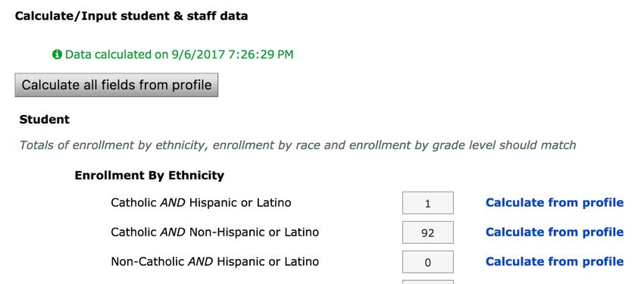The width and height of the screenshot is (644, 284).
Task: Click the Non-Catholic AND Hispanic or Latino label
Action: pos(215,262)
